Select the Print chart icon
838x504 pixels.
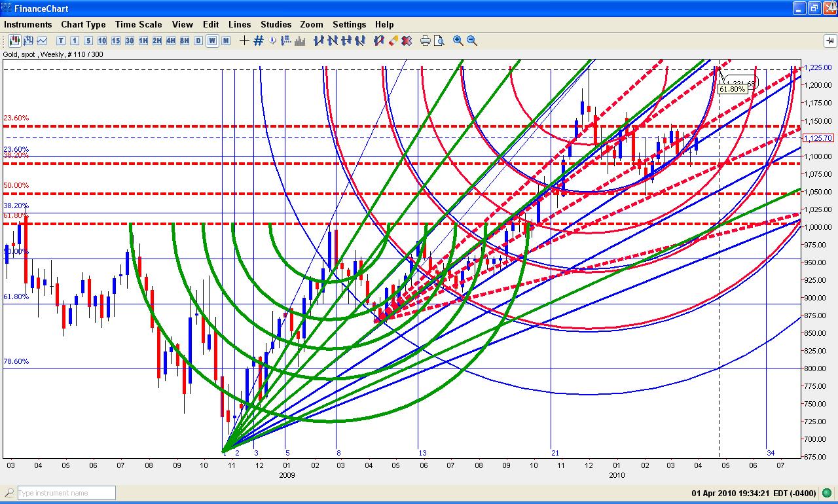[x=426, y=41]
